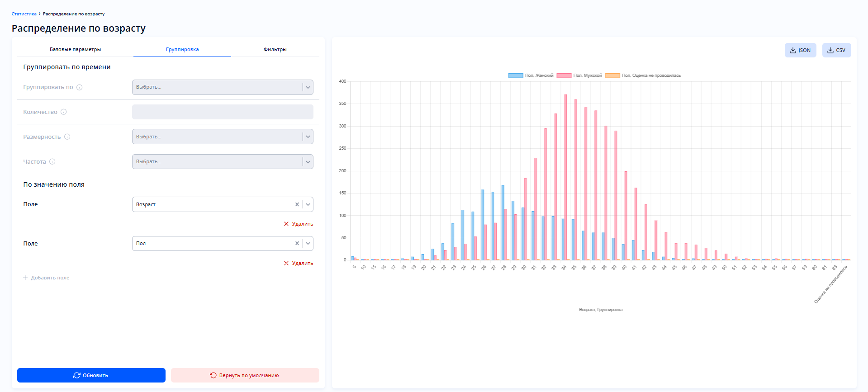Download chart data as JSON
The image size is (868, 392).
pyautogui.click(x=800, y=50)
